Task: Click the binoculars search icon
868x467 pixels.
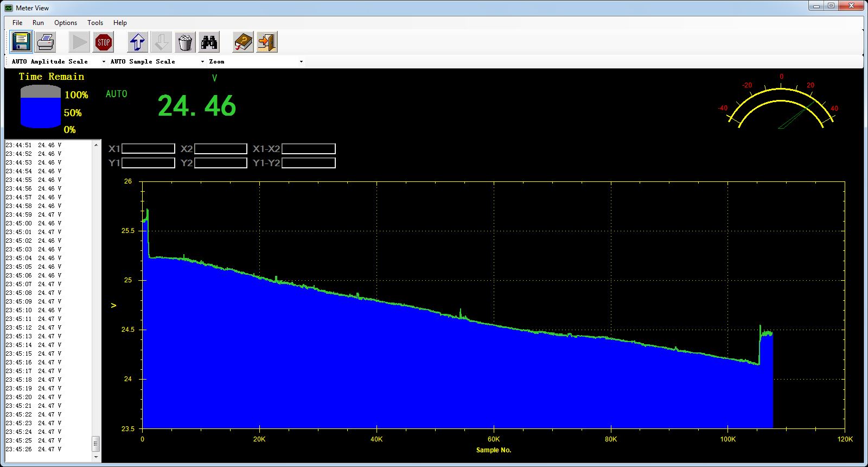Action: pyautogui.click(x=209, y=42)
